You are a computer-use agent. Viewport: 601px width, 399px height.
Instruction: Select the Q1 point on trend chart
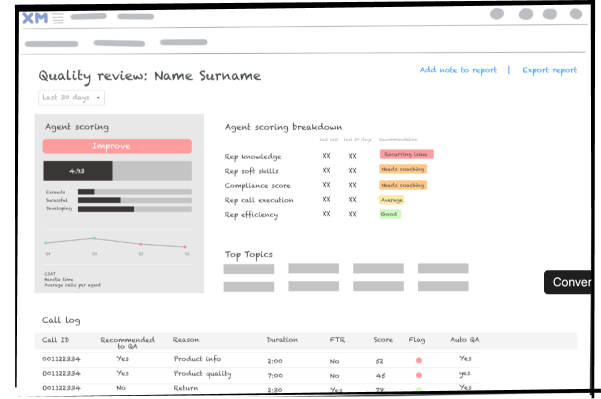coord(185,247)
